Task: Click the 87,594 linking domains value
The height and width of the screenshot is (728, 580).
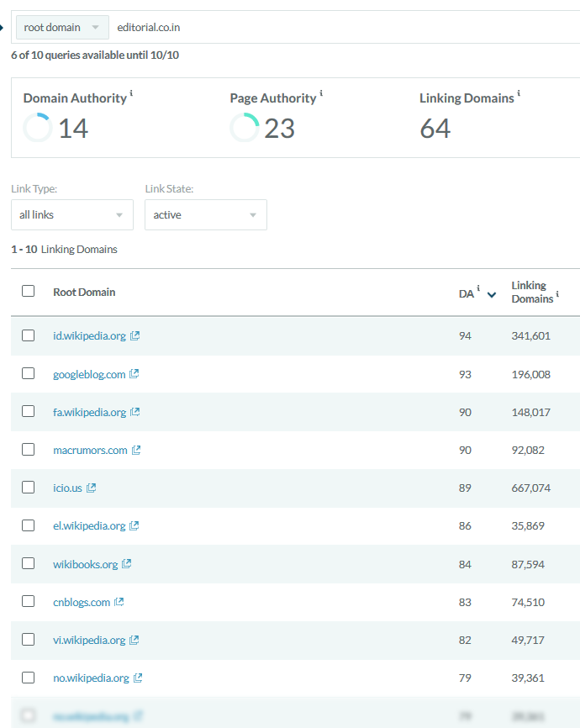Action: (x=528, y=565)
